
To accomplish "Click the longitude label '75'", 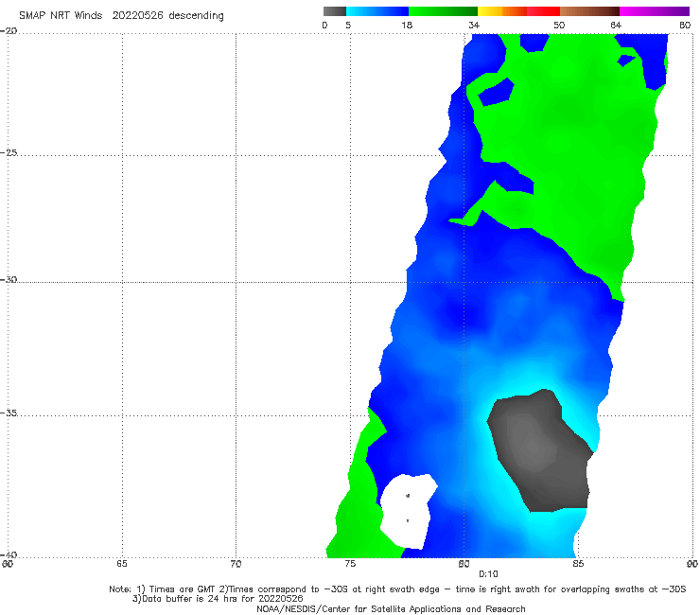I will [350, 564].
